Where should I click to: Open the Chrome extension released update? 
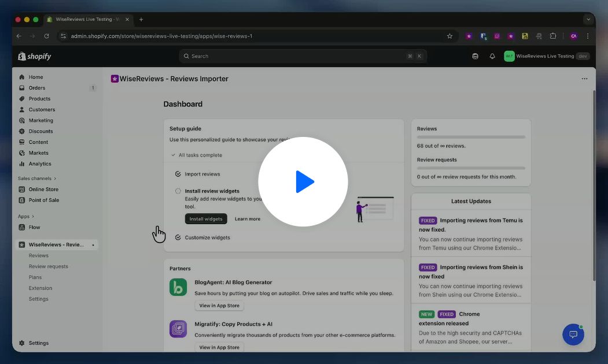point(471,328)
